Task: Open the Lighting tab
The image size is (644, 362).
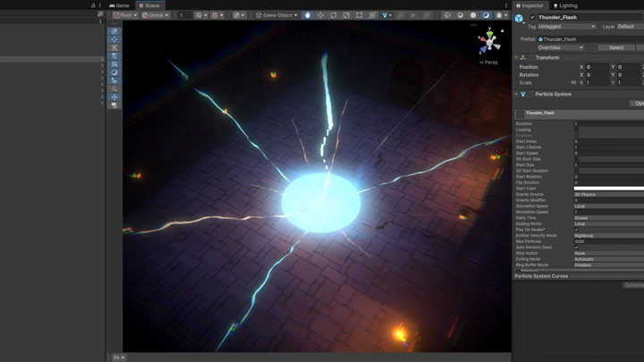Action: (x=565, y=5)
